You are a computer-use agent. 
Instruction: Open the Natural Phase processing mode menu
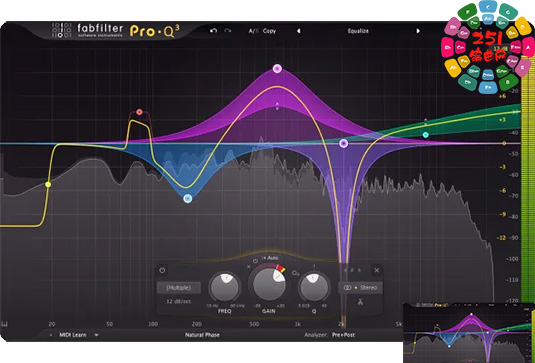pyautogui.click(x=202, y=335)
